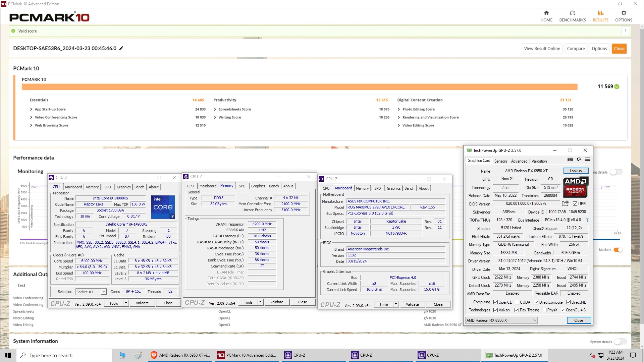The width and height of the screenshot is (644, 362).
Task: Open Brave browser AMD Radeon RX 6950 XT tab in taskbar
Action: coord(180,355)
